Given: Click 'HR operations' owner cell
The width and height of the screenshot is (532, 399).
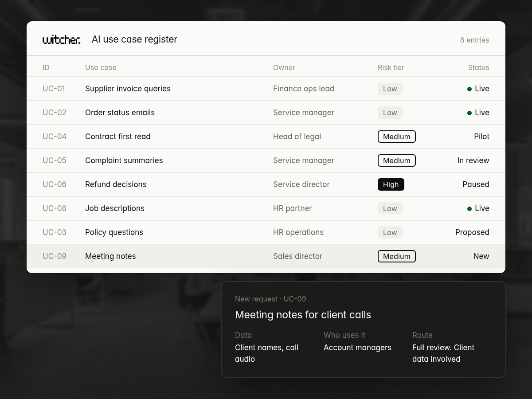Looking at the screenshot, I should (x=298, y=232).
